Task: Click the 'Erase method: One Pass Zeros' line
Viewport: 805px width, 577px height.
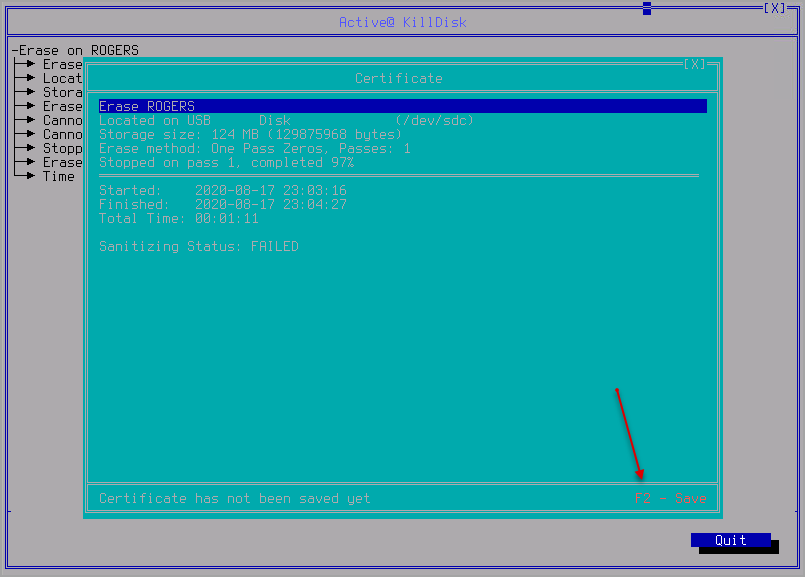Action: coord(255,148)
